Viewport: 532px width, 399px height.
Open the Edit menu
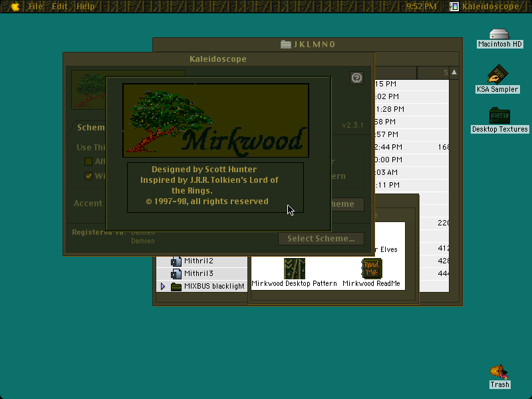point(60,6)
